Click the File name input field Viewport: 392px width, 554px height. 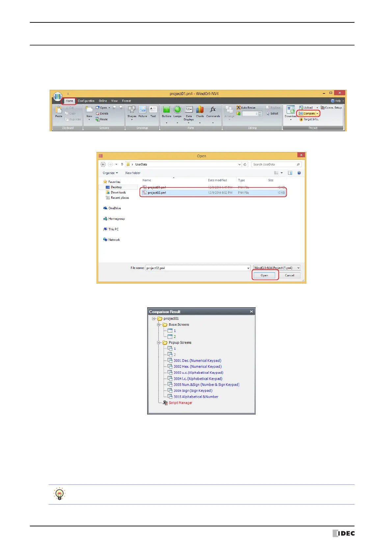198,268
